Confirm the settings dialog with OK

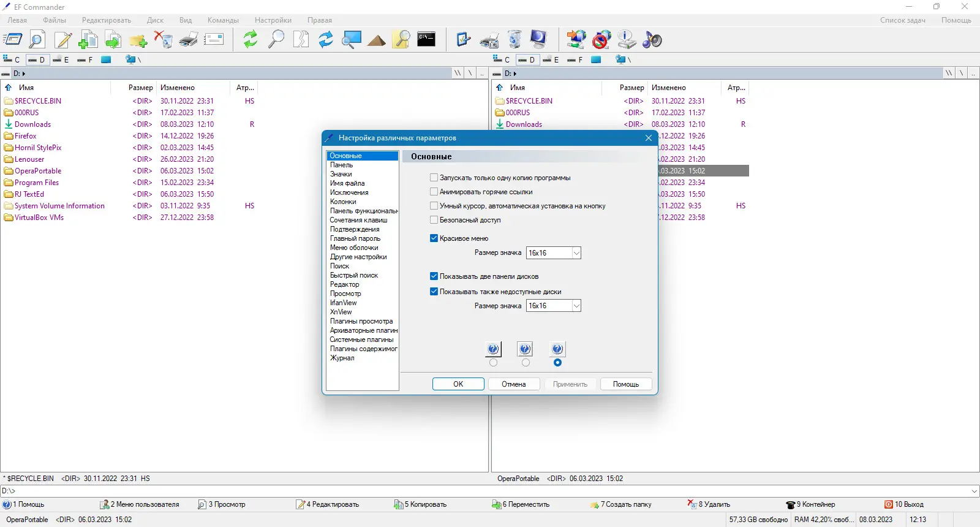(x=458, y=384)
